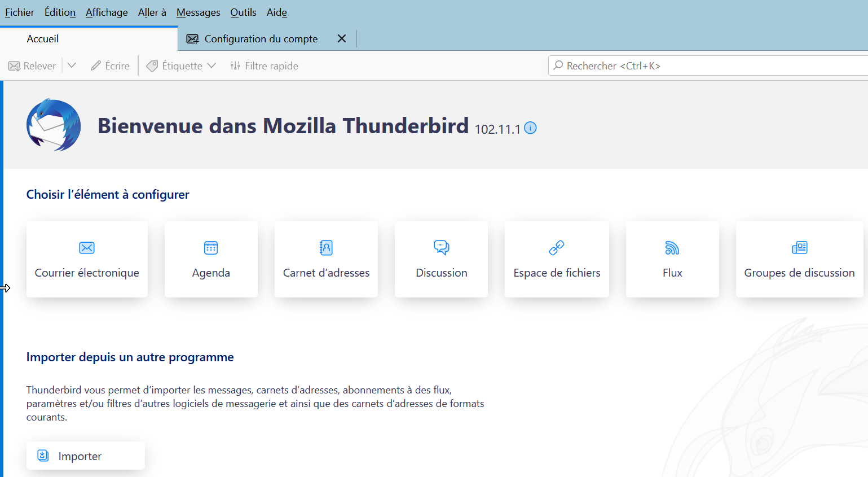Click the Importer depuis un autre programme heading
The width and height of the screenshot is (868, 477).
click(130, 357)
